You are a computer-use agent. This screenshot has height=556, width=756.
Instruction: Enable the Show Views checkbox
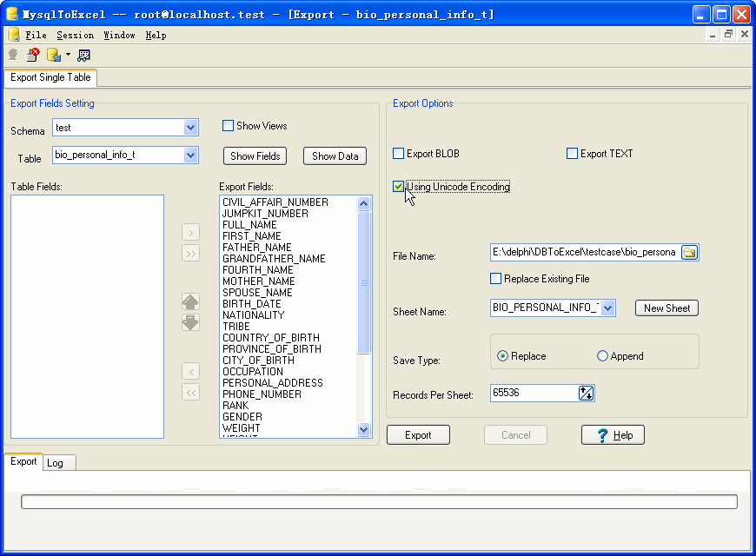coord(228,126)
